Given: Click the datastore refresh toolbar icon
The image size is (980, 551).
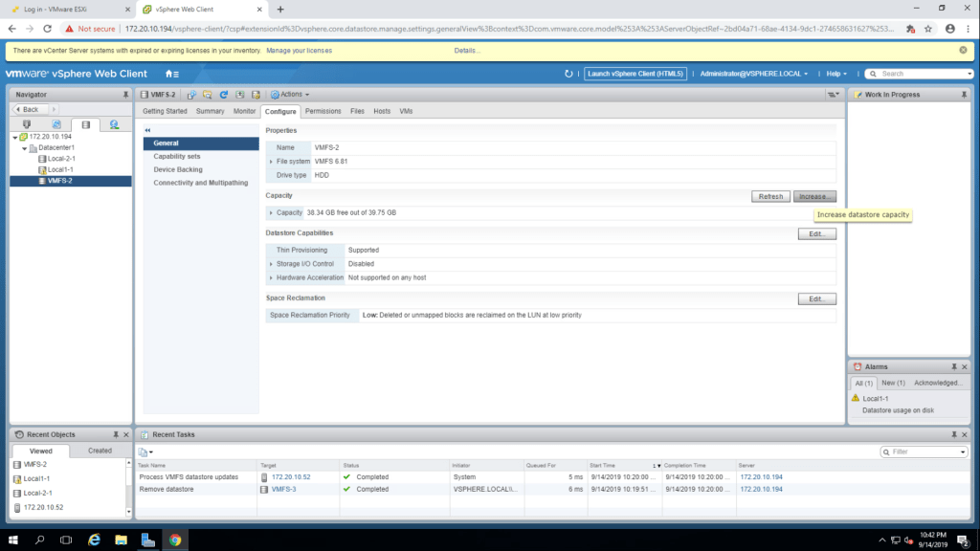Looking at the screenshot, I should pyautogui.click(x=224, y=95).
